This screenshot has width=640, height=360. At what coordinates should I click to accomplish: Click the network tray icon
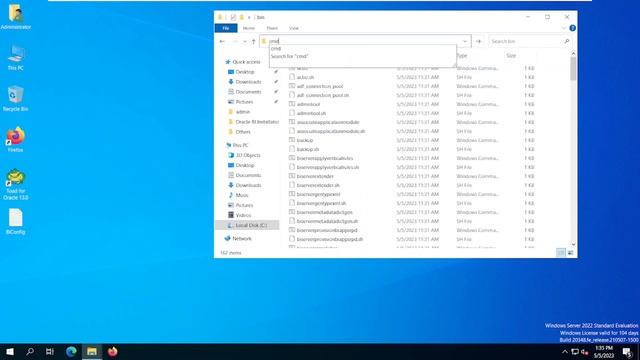coord(575,352)
